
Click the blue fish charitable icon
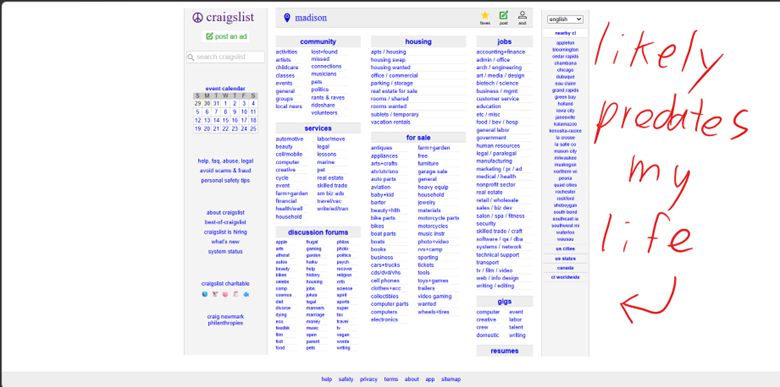point(246,294)
